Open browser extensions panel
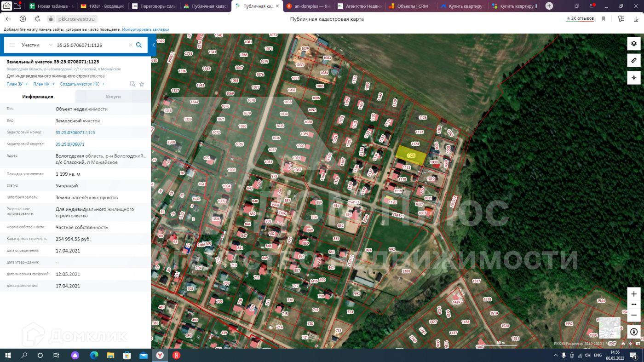This screenshot has width=644, height=362. [621, 19]
